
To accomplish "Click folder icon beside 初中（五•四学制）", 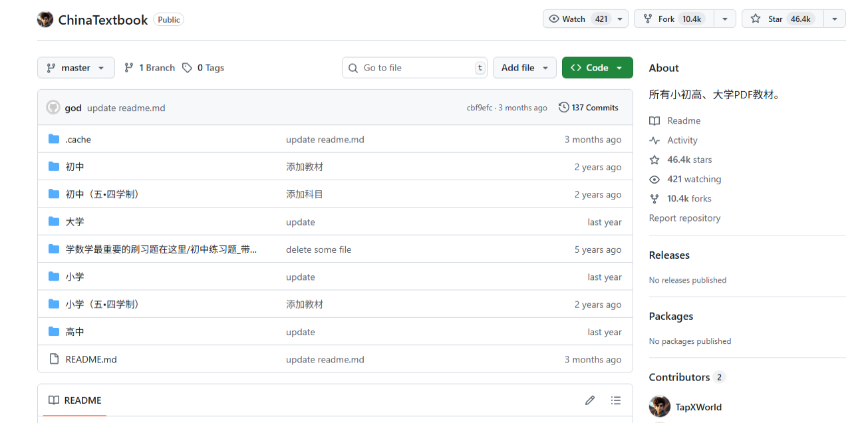I will (54, 194).
